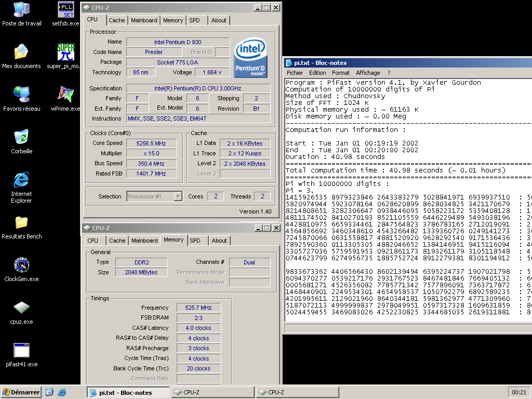Click memory Type value DDR2
The height and width of the screenshot is (399, 532).
(141, 262)
